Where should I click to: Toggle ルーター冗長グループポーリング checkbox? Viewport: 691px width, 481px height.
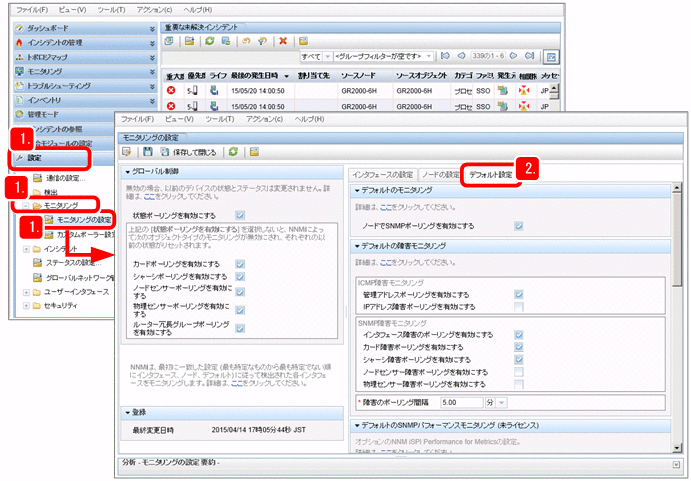(x=240, y=328)
